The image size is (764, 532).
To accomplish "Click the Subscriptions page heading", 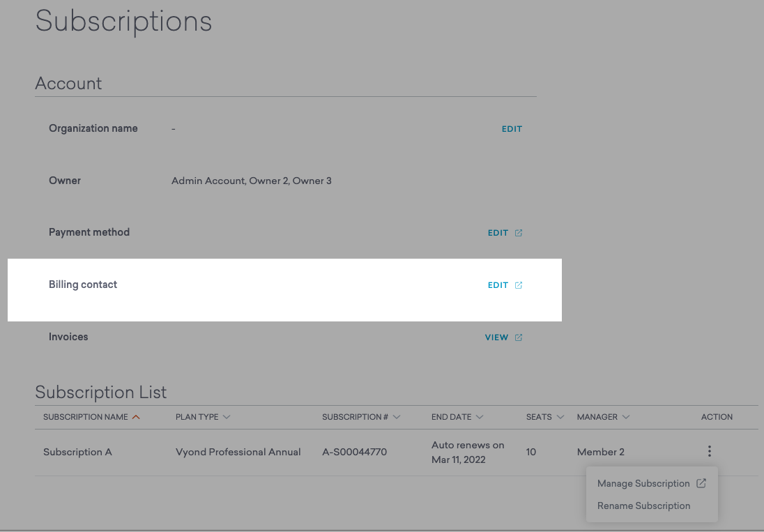I will point(123,22).
